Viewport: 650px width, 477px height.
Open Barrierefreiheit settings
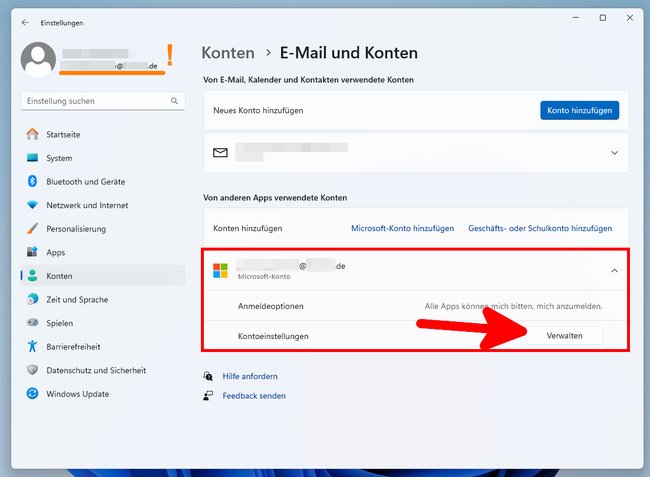pyautogui.click(x=103, y=346)
